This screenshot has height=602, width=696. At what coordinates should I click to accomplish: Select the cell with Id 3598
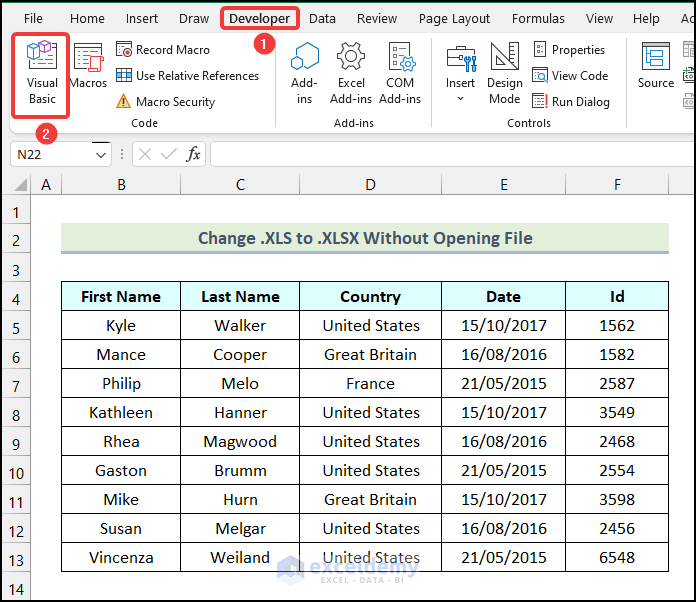(x=617, y=499)
